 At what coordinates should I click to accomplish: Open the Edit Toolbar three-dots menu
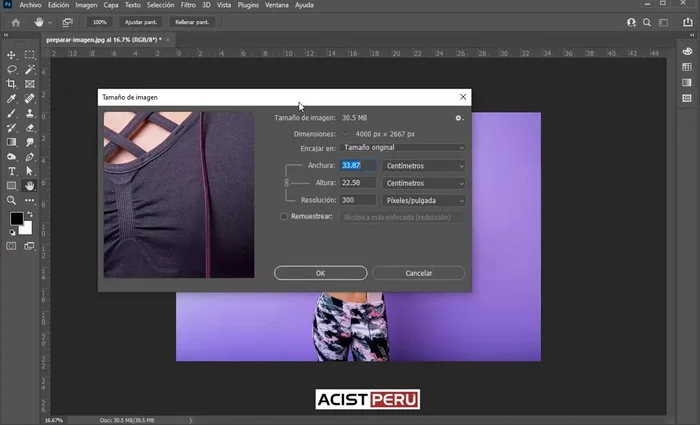pyautogui.click(x=29, y=200)
